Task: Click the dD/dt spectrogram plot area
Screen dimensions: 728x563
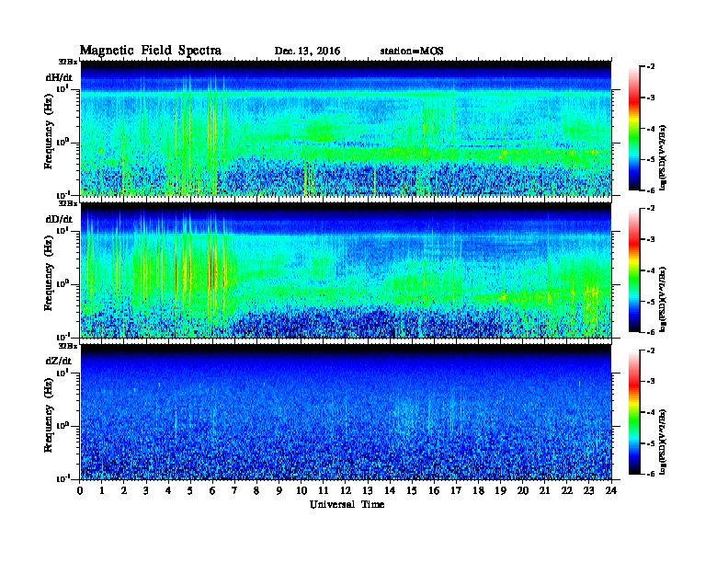Action: pos(346,270)
